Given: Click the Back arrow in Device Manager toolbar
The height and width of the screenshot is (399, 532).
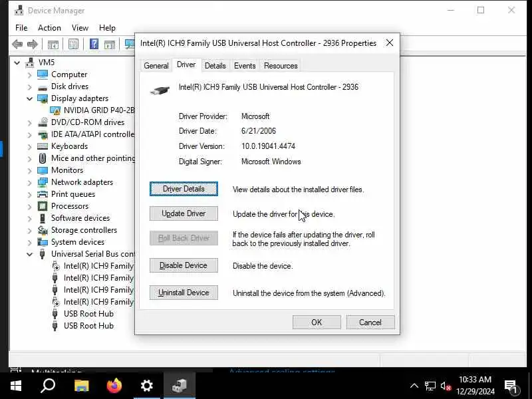Looking at the screenshot, I should pyautogui.click(x=17, y=44).
